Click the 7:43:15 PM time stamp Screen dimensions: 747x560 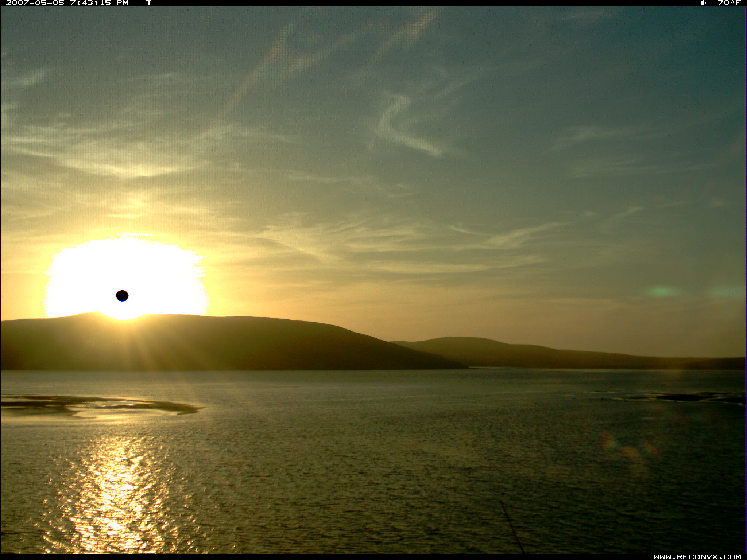91,3
